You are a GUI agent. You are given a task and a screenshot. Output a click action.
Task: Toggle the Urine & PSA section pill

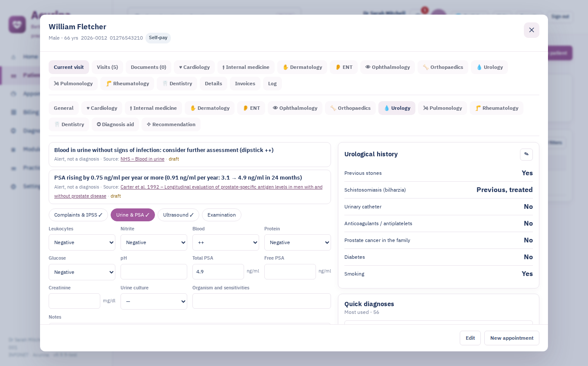pyautogui.click(x=133, y=215)
